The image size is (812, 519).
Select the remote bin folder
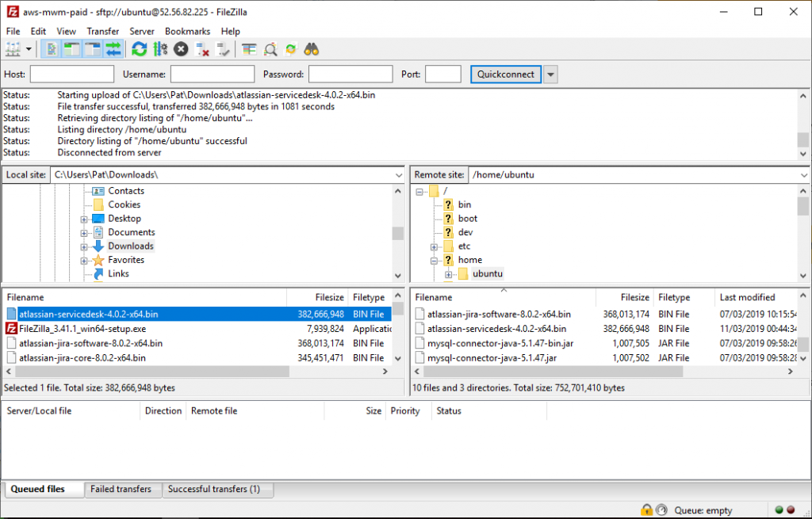pyautogui.click(x=465, y=204)
